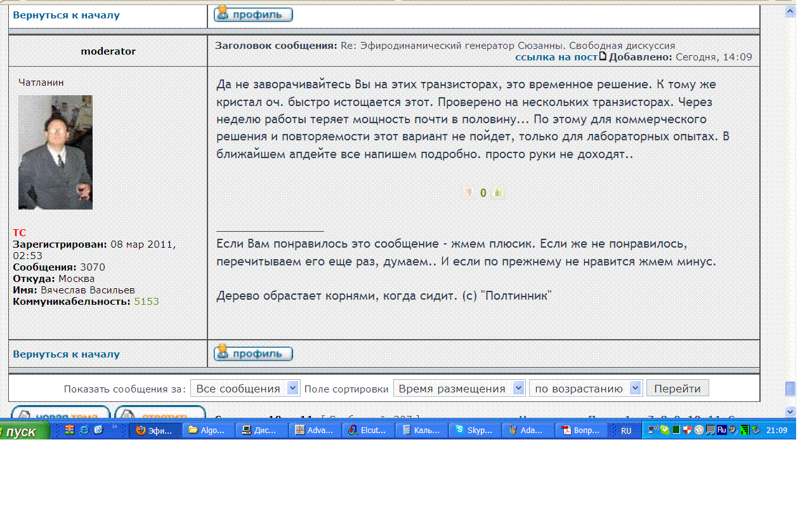Click the page scrollbar down arrow
The width and height of the screenshot is (812, 508).
[x=790, y=411]
